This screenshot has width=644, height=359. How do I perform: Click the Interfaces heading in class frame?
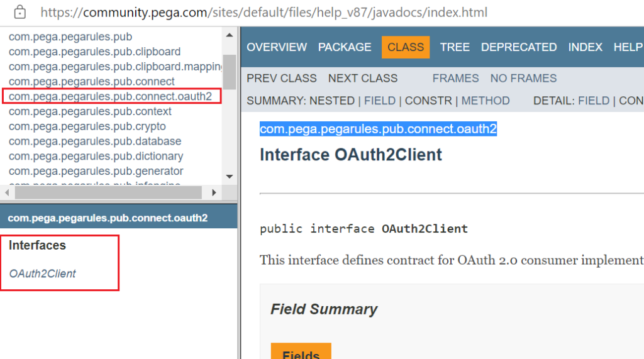coord(37,245)
